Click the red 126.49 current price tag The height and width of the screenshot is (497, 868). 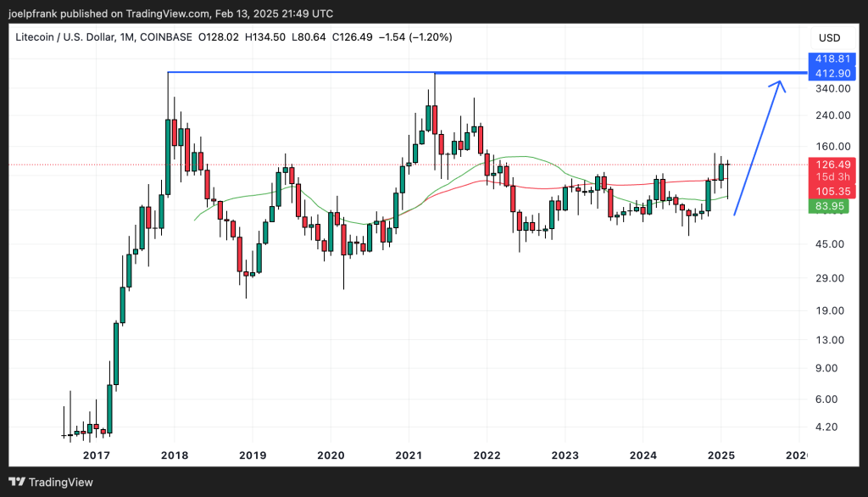[832, 164]
